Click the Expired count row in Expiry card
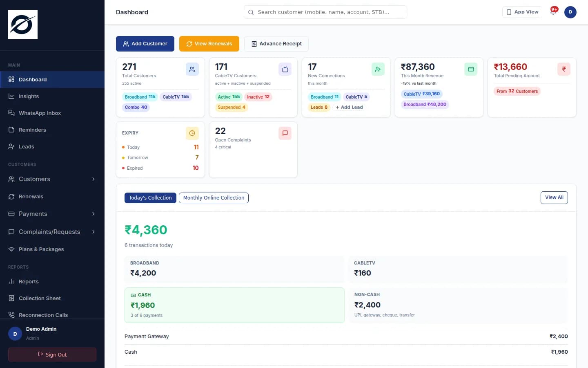 click(160, 168)
